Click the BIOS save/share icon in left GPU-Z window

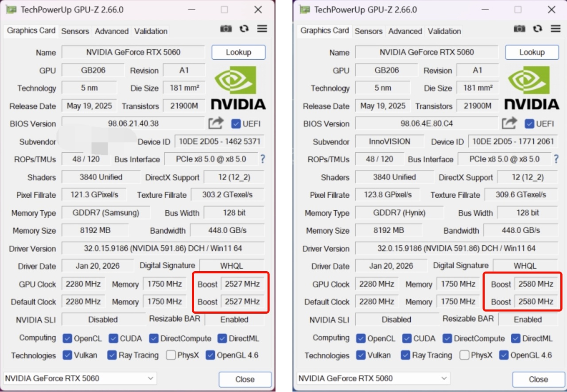pos(216,123)
